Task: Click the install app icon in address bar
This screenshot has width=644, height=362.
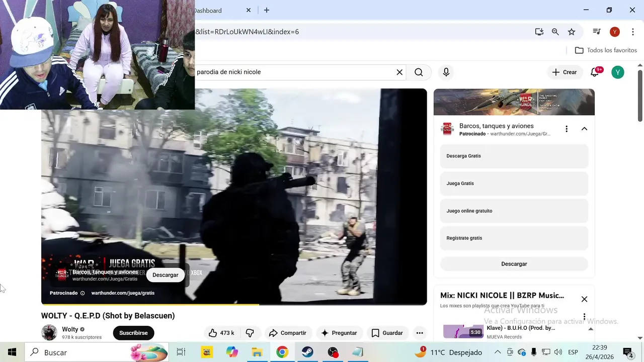Action: tap(539, 32)
